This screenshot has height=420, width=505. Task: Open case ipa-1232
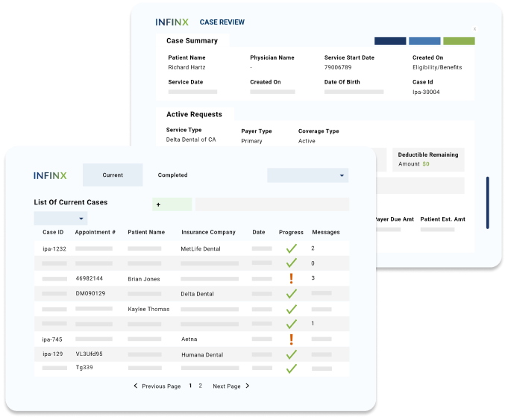(54, 249)
